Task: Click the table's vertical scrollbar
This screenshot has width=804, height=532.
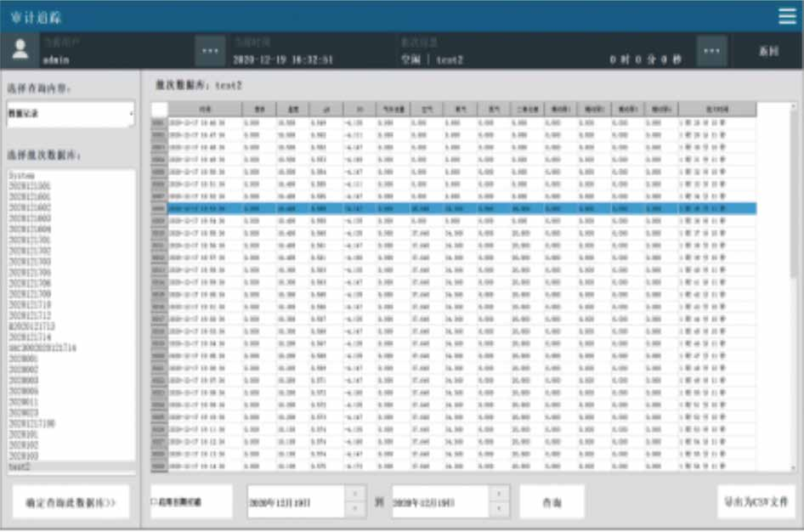Action: [x=793, y=287]
